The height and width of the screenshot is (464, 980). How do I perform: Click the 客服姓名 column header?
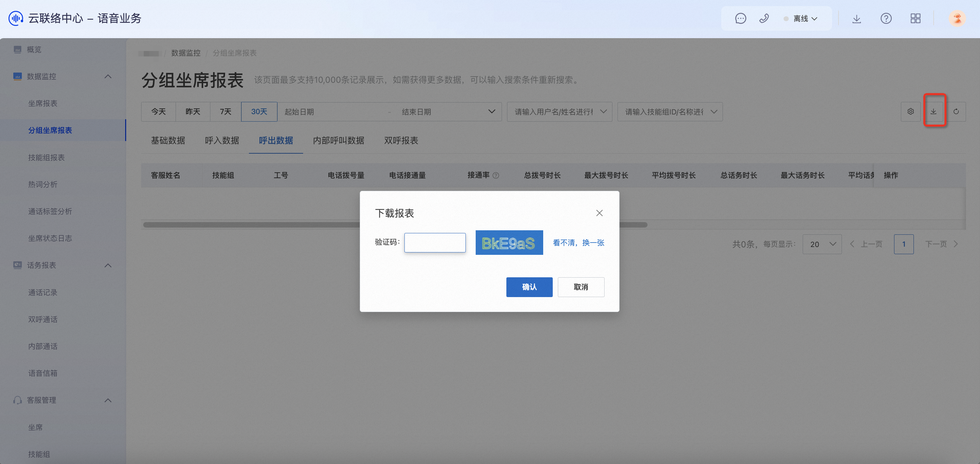(165, 175)
